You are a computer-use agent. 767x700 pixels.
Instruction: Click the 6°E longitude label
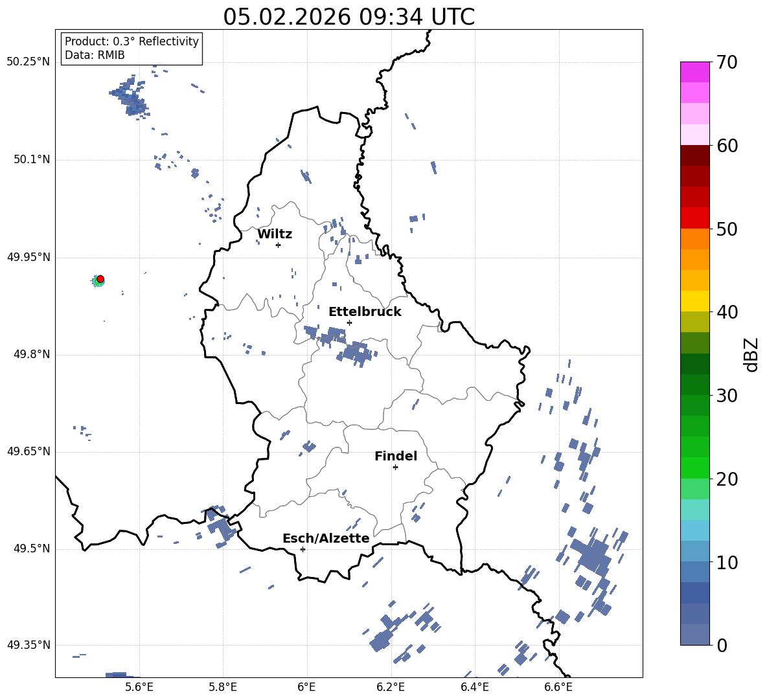click(306, 687)
